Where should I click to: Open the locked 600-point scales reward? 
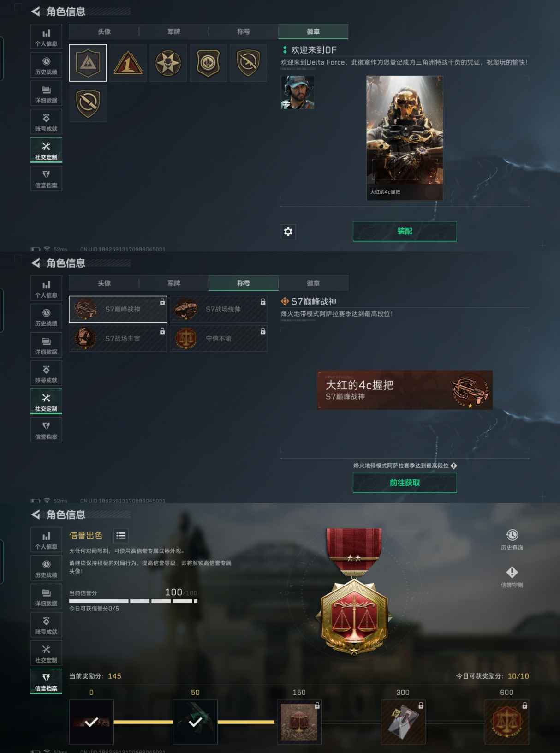(x=506, y=722)
